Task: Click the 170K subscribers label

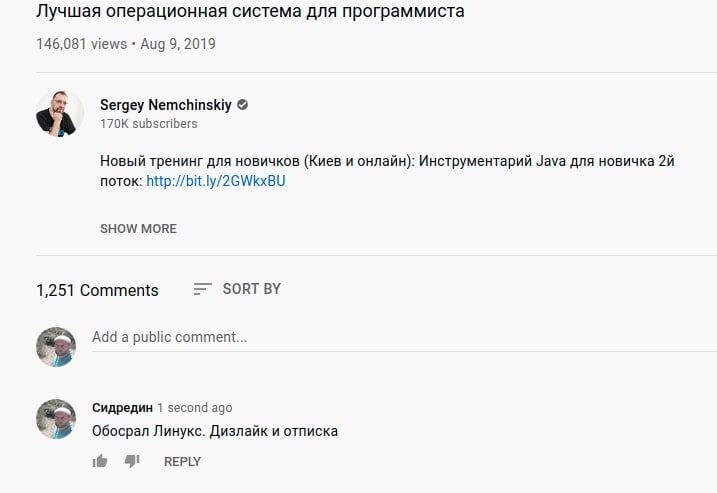Action: pos(149,124)
